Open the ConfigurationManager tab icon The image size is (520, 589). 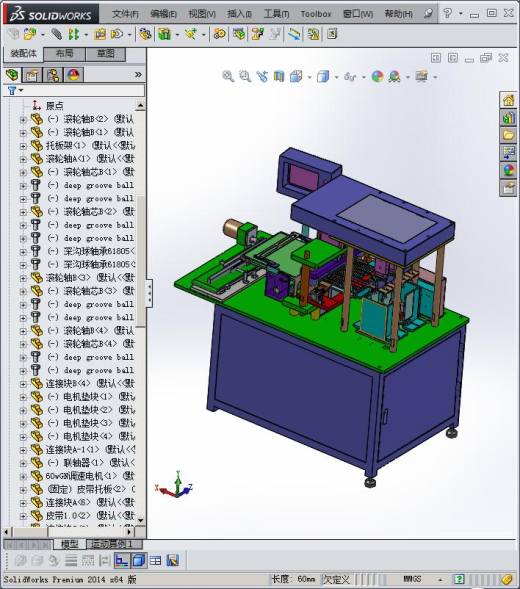point(53,75)
